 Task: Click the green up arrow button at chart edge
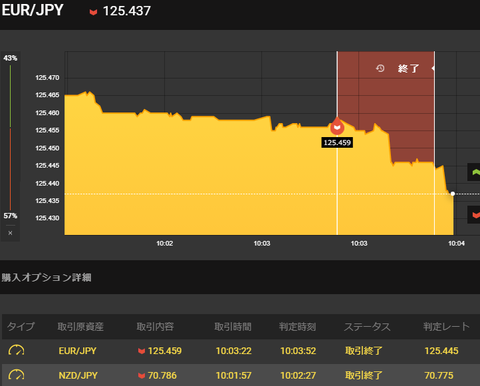[474, 172]
